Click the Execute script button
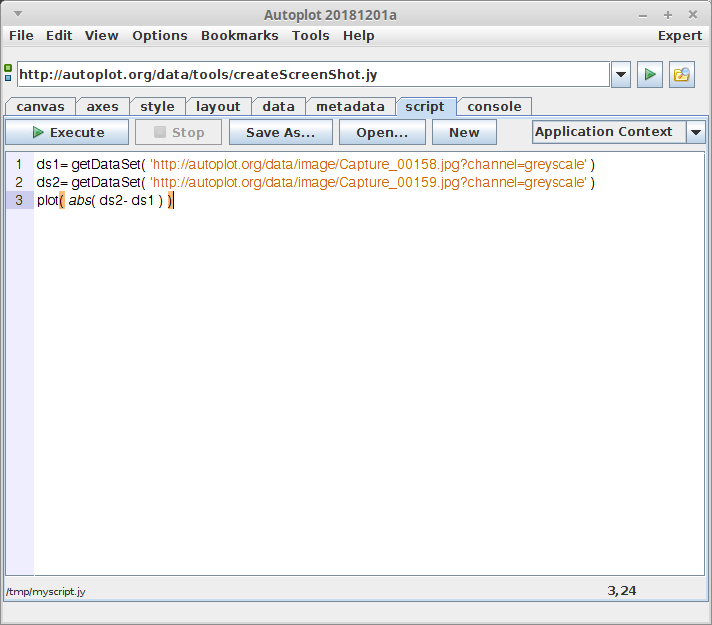Viewport: 712px width, 625px height. pyautogui.click(x=67, y=132)
